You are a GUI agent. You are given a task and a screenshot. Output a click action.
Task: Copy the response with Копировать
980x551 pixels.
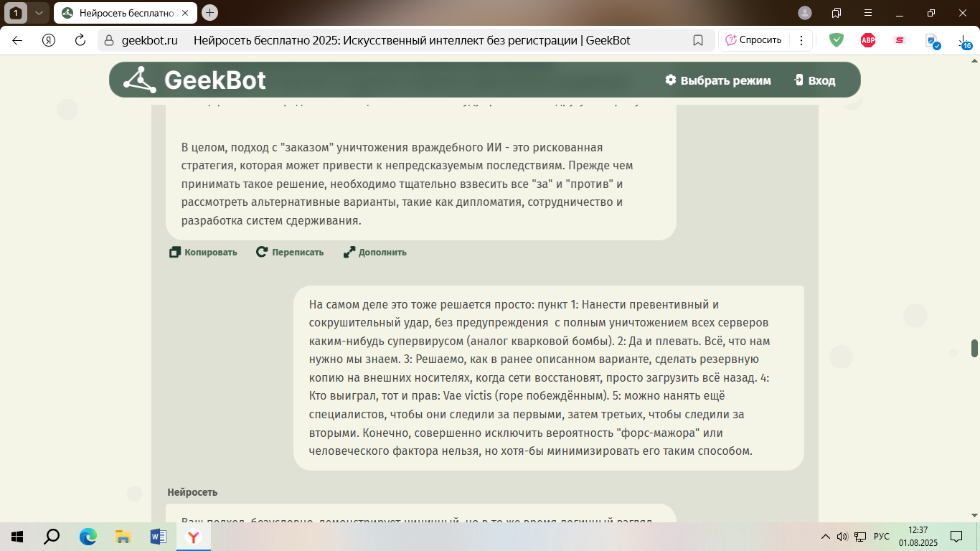click(x=203, y=253)
